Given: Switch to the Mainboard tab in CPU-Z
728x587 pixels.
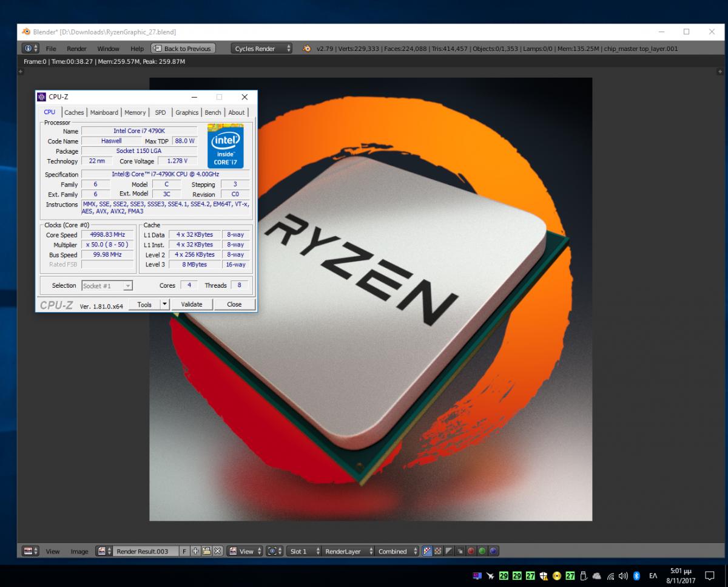Looking at the screenshot, I should click(104, 112).
